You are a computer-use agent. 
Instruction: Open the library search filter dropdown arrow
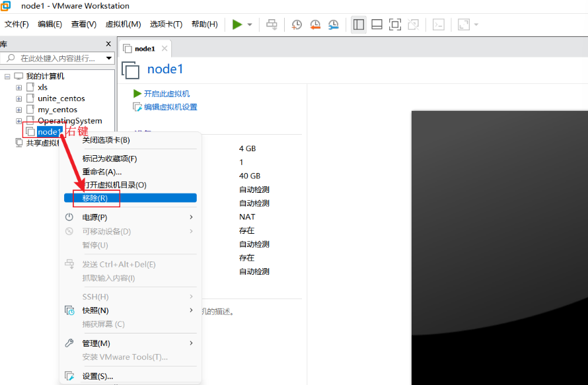109,58
